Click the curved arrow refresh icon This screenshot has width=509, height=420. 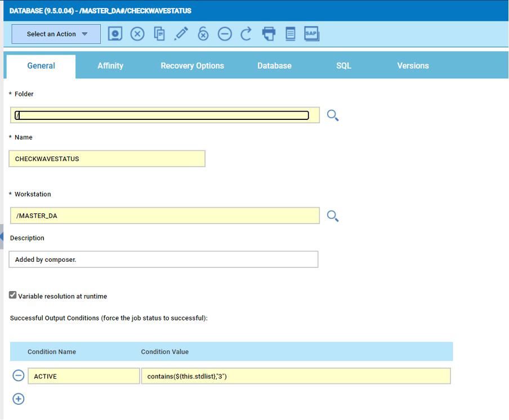click(x=246, y=34)
